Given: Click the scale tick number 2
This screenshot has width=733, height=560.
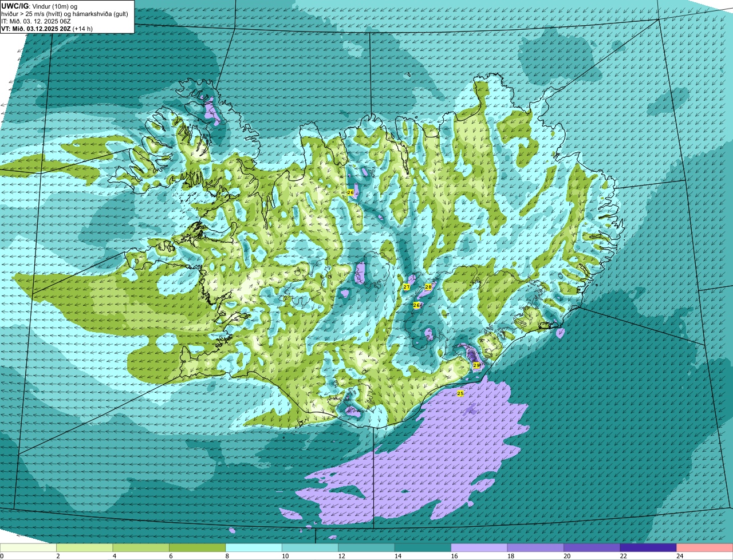Looking at the screenshot, I should click(58, 556).
